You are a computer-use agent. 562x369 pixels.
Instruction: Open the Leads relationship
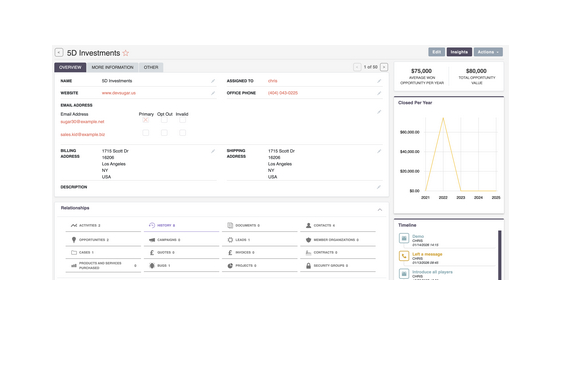point(259,240)
